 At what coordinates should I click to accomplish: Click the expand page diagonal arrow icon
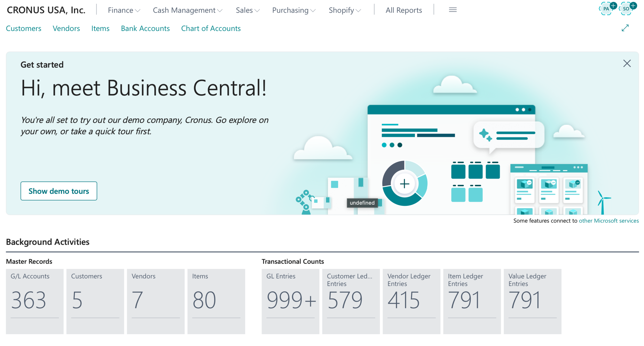coord(625,28)
